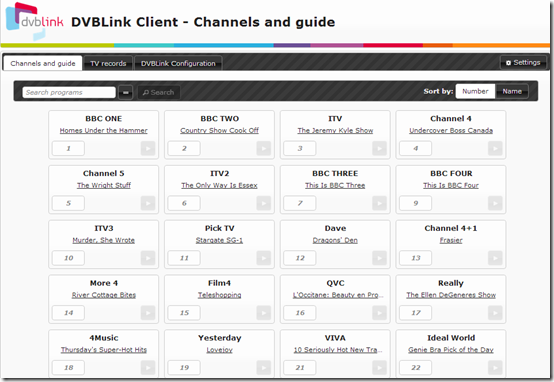This screenshot has height=382, width=554.
Task: Play the ITV3 channel
Action: (x=148, y=258)
